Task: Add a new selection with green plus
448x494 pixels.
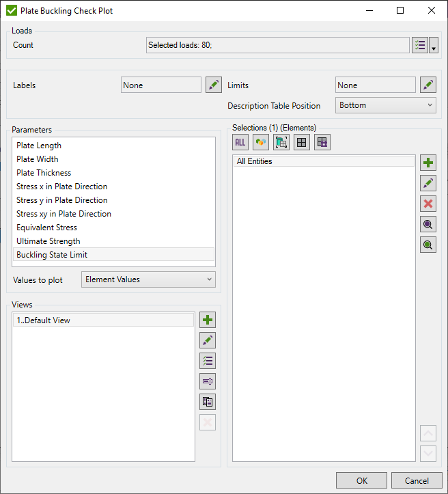Action: [428, 163]
